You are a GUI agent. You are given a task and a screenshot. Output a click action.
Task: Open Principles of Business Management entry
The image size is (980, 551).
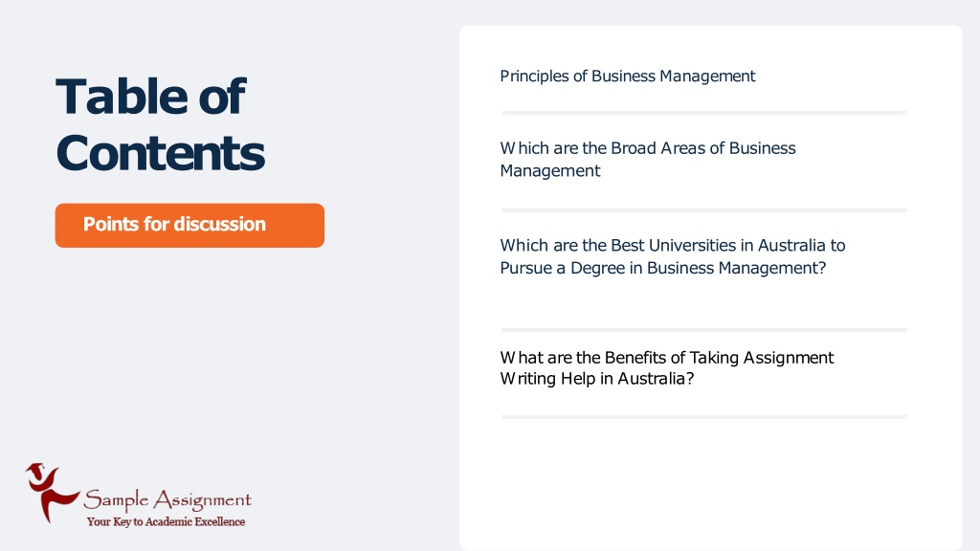628,77
